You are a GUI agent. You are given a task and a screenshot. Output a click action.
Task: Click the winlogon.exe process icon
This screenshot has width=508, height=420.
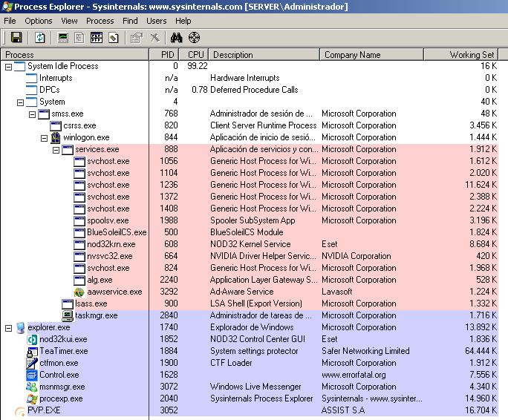tap(56, 137)
